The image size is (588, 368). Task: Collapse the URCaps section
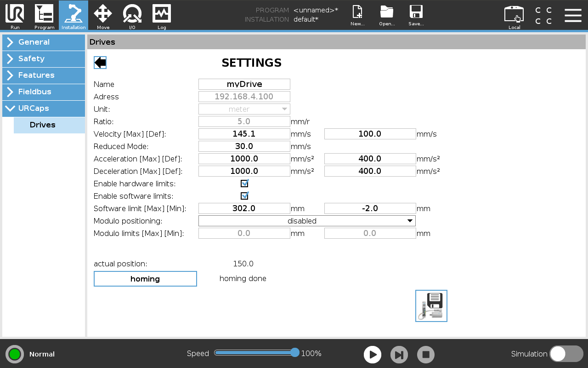point(44,109)
